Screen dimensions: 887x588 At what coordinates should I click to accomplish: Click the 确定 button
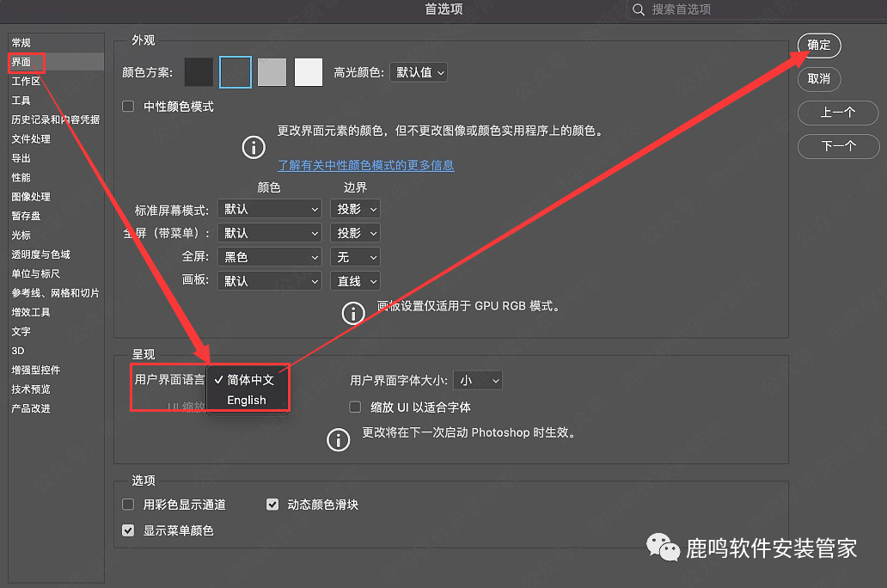(818, 46)
